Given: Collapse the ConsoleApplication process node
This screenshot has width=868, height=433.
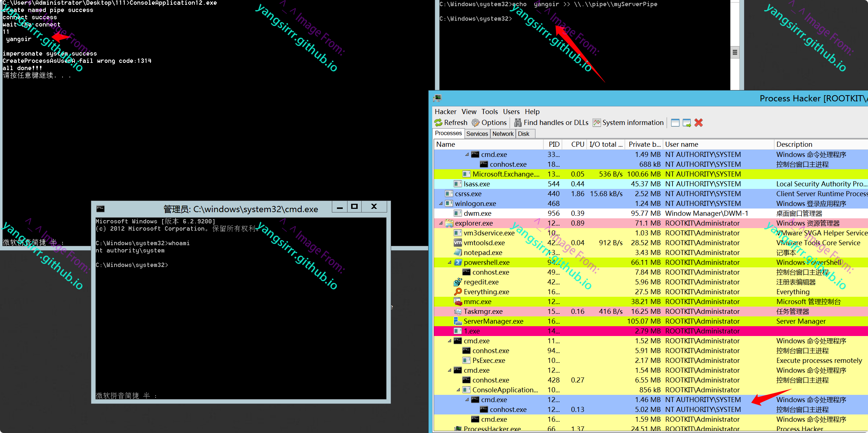Looking at the screenshot, I should 458,390.
